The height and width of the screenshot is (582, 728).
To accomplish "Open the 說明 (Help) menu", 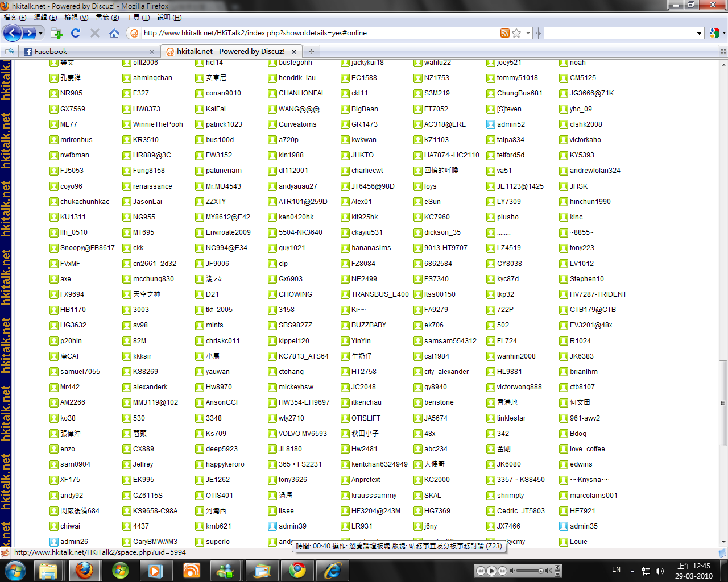I will [x=169, y=18].
